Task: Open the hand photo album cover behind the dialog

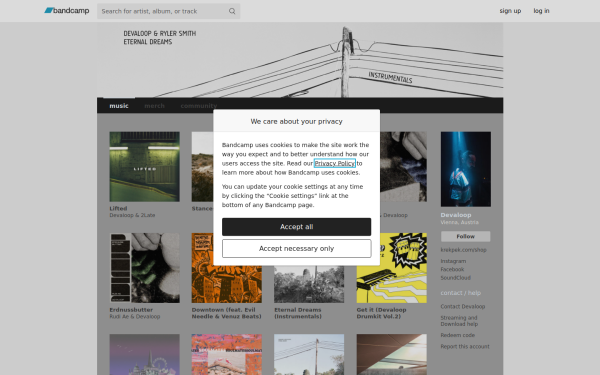Action: pos(403,166)
